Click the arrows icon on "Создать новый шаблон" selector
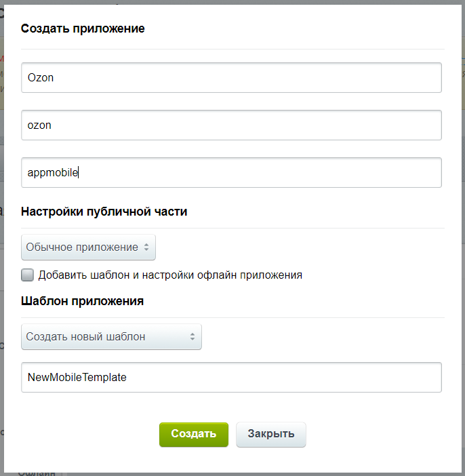The height and width of the screenshot is (476, 465). (x=192, y=336)
